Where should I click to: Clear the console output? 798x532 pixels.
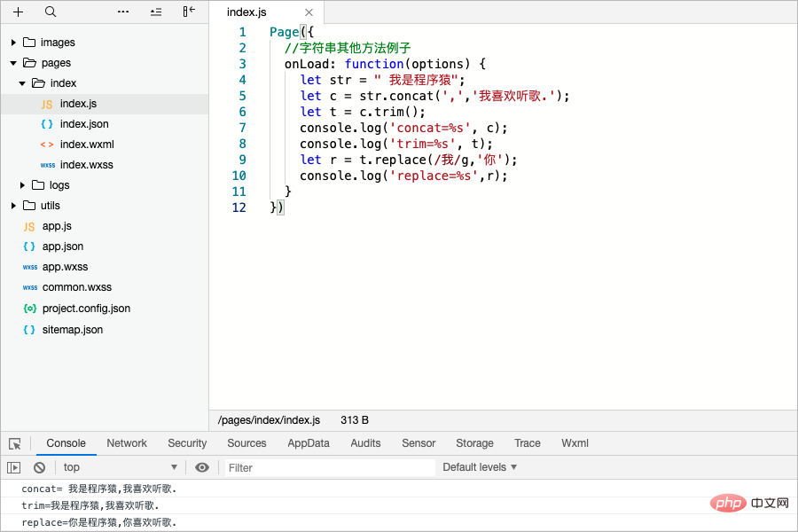coord(39,467)
